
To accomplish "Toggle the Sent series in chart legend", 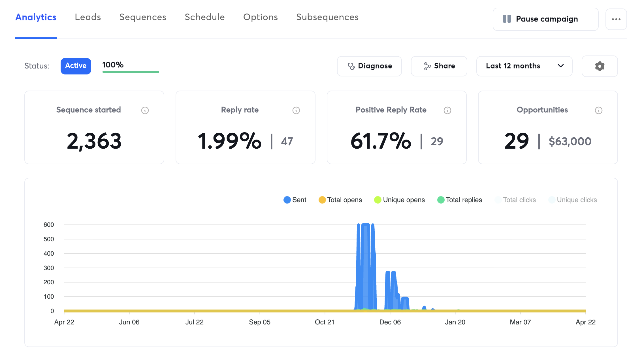I will click(x=295, y=200).
